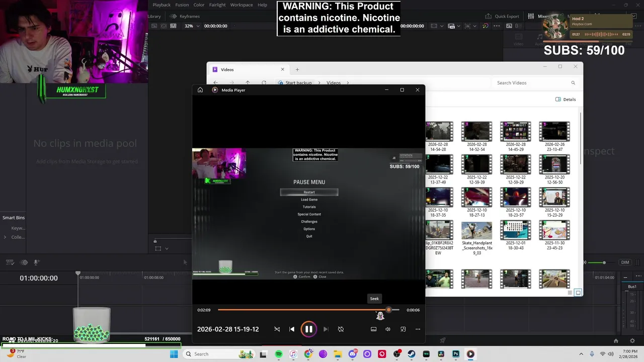The height and width of the screenshot is (362, 644).
Task: Click the Smart Bins header
Action: point(14,218)
